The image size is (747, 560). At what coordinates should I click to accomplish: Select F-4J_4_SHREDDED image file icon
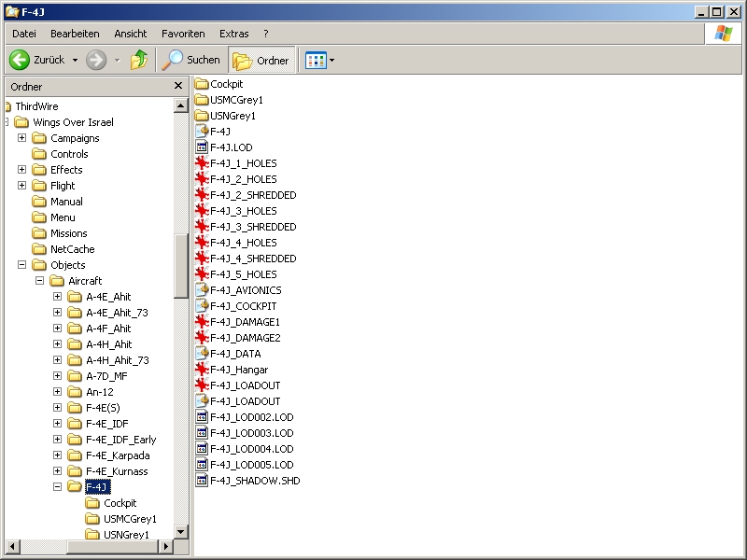pos(202,259)
